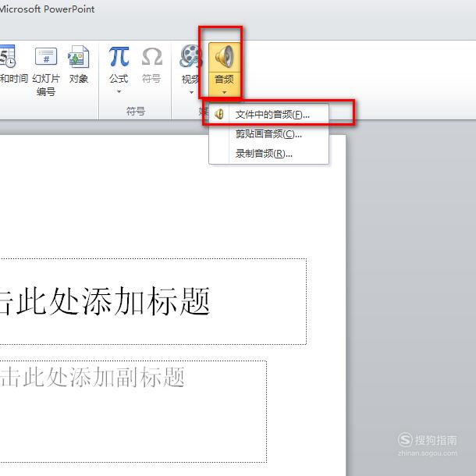Open the Symbol omega icon
The width and height of the screenshot is (476, 476).
152,56
